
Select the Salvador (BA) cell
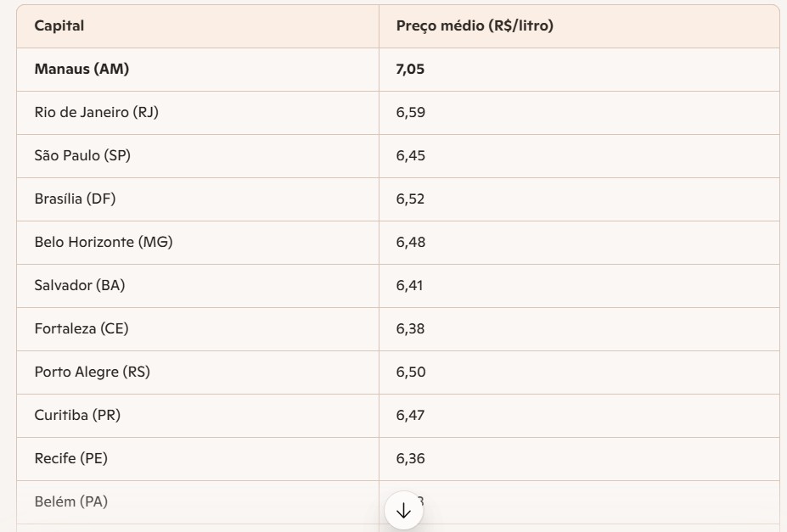pyautogui.click(x=80, y=286)
